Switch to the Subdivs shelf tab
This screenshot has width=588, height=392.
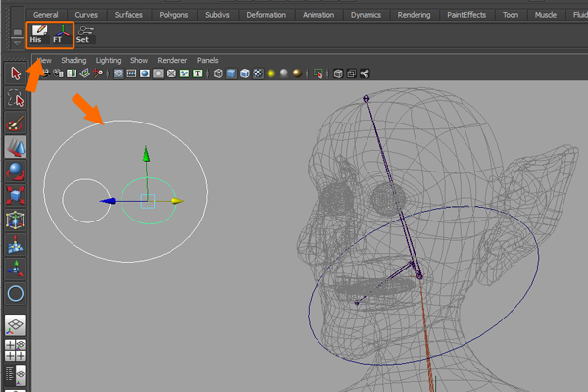coord(218,15)
